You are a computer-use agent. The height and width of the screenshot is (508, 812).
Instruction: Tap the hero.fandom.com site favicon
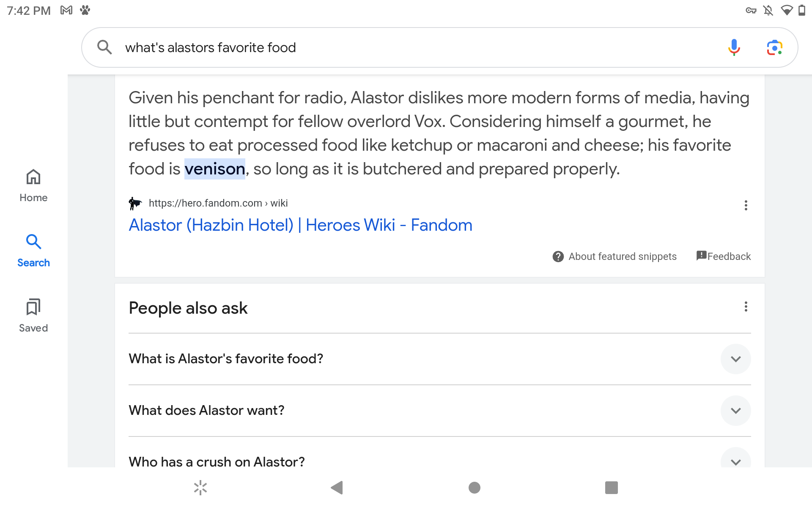(135, 203)
